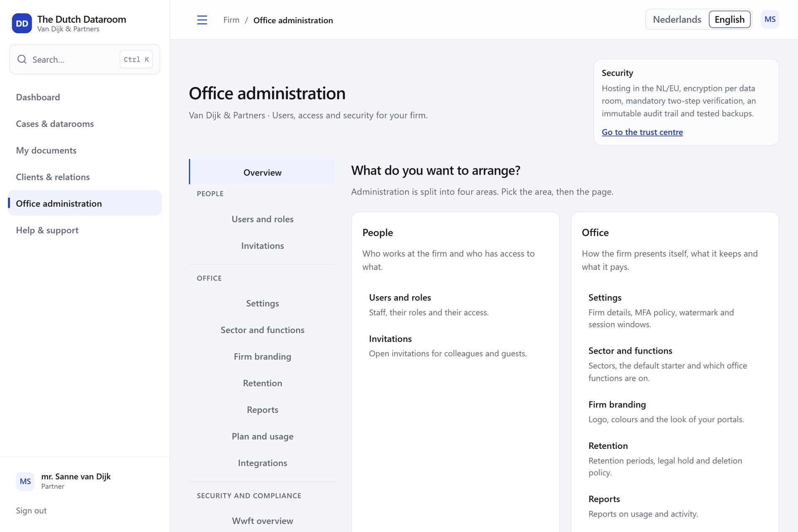Open Plan and usage page
The width and height of the screenshot is (798, 532).
point(262,436)
